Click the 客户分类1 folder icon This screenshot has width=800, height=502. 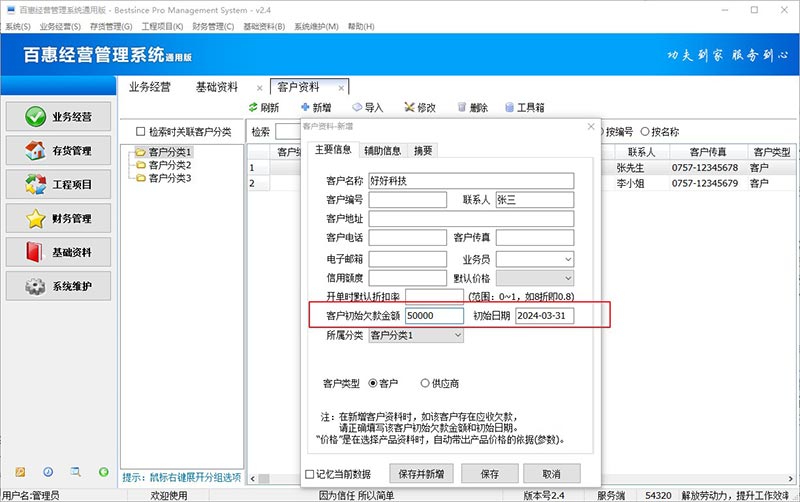tap(141, 152)
